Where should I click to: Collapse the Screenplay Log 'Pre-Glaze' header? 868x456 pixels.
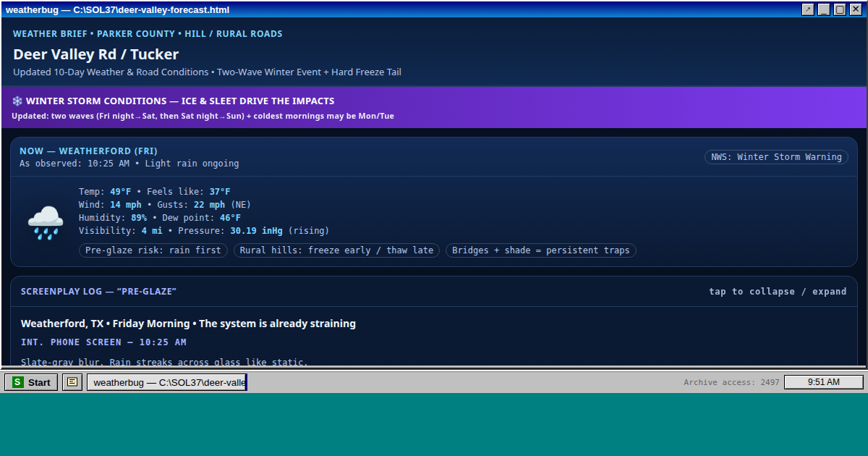(98, 292)
